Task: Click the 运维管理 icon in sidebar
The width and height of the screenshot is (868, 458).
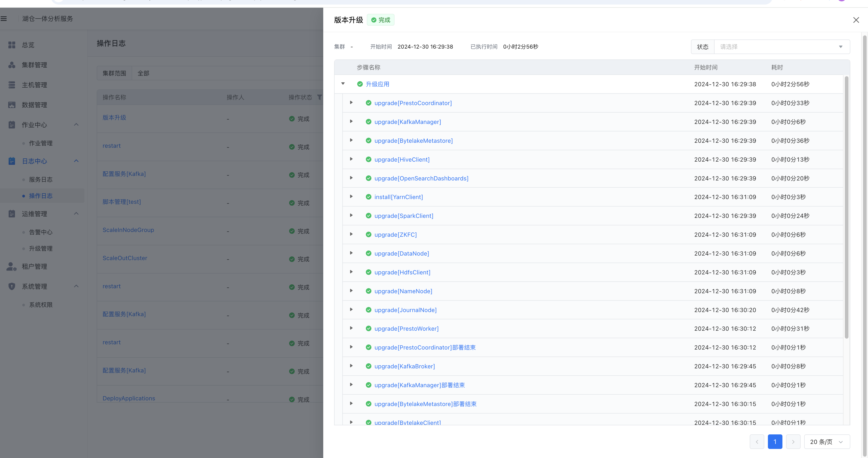Action: pos(12,214)
